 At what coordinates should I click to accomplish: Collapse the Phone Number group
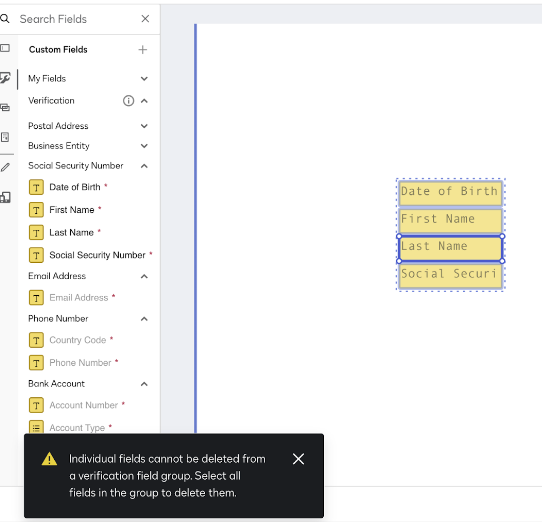[144, 319]
